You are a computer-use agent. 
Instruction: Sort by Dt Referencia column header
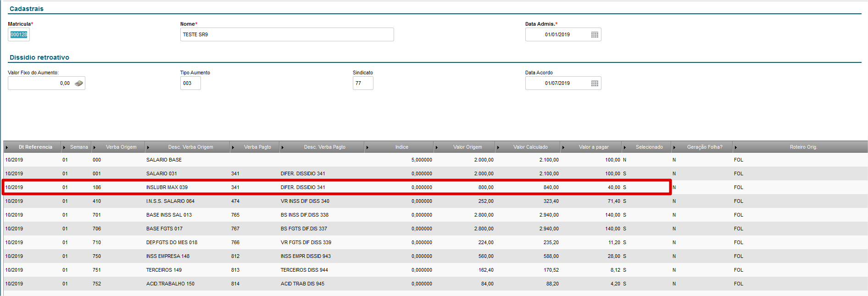[35, 147]
